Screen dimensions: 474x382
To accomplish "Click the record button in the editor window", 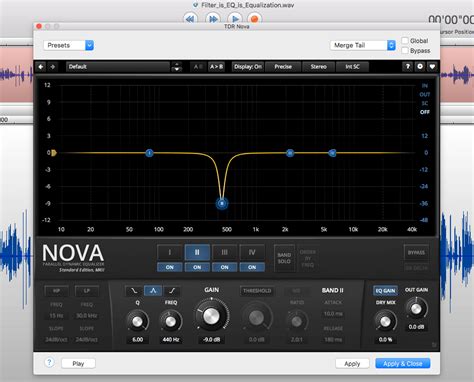I will [x=254, y=19].
